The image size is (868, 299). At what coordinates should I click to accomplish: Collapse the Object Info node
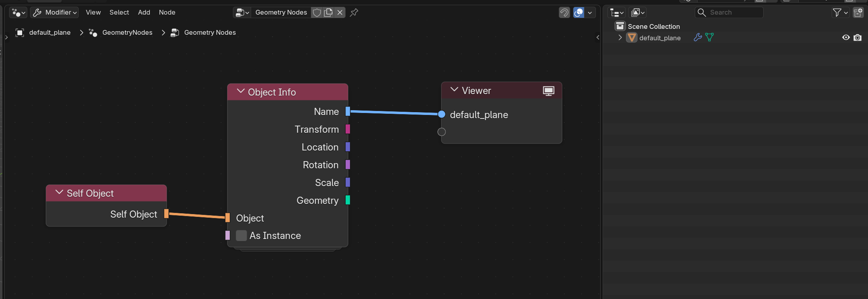(x=240, y=92)
